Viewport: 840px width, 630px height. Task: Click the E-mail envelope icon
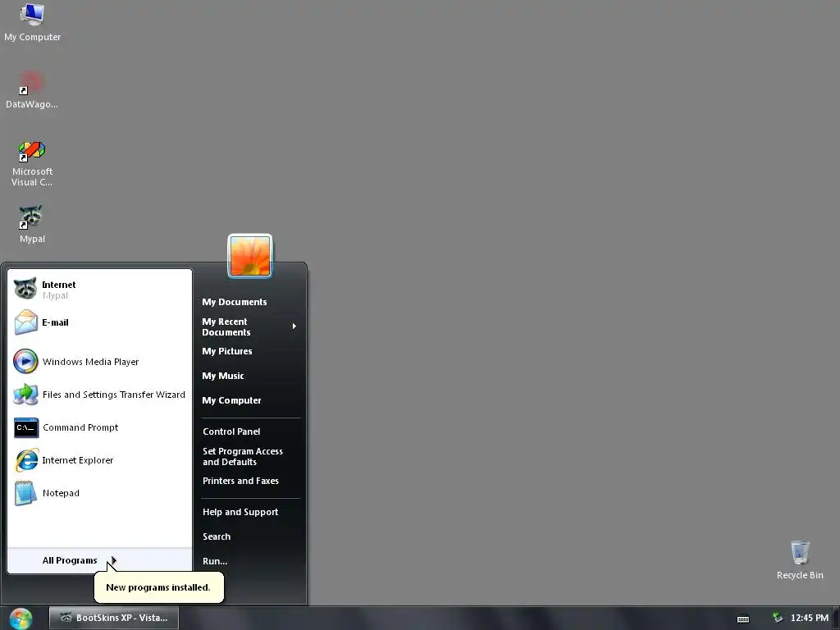tap(25, 322)
